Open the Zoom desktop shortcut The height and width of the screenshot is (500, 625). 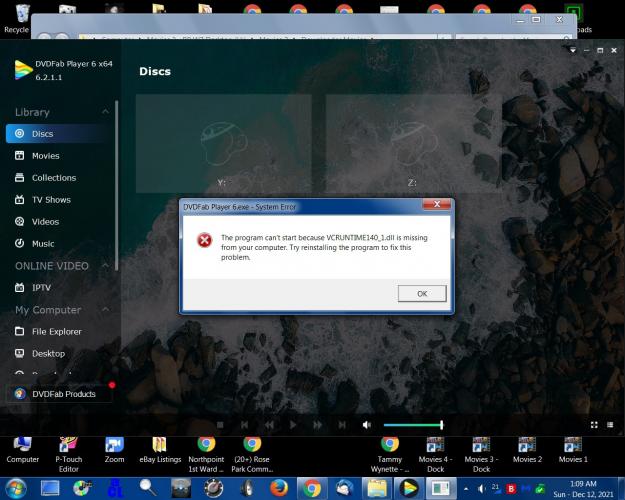pyautogui.click(x=114, y=450)
